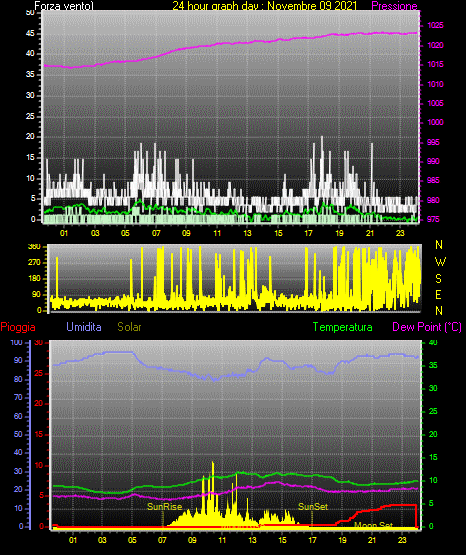Click the 'E' compass direction letter

click(x=438, y=294)
